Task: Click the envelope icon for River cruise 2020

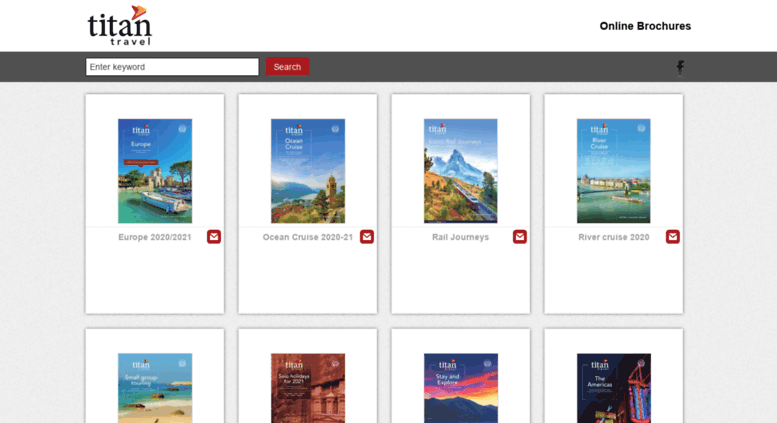Action: point(673,237)
